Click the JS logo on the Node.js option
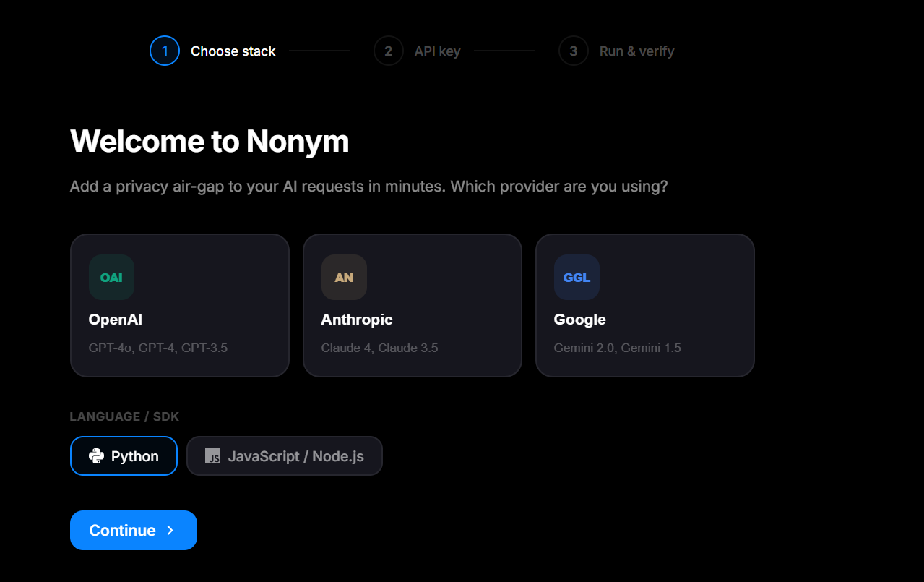Viewport: 924px width, 582px height. 212,455
